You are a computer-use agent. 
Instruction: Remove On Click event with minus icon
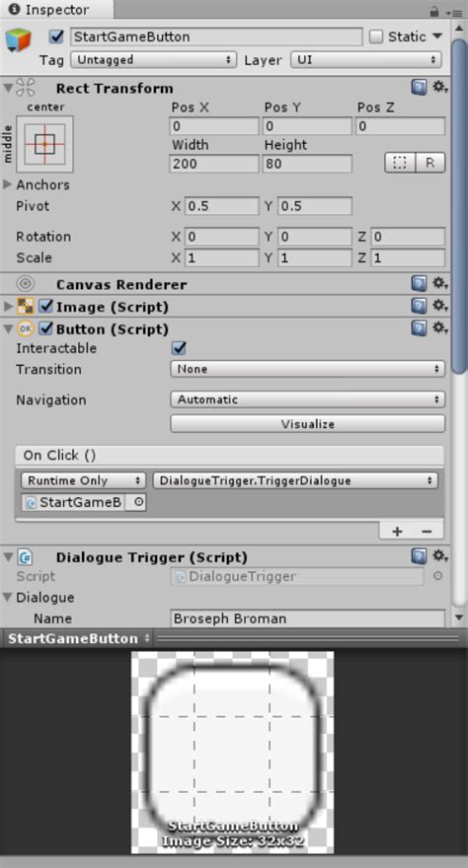427,532
